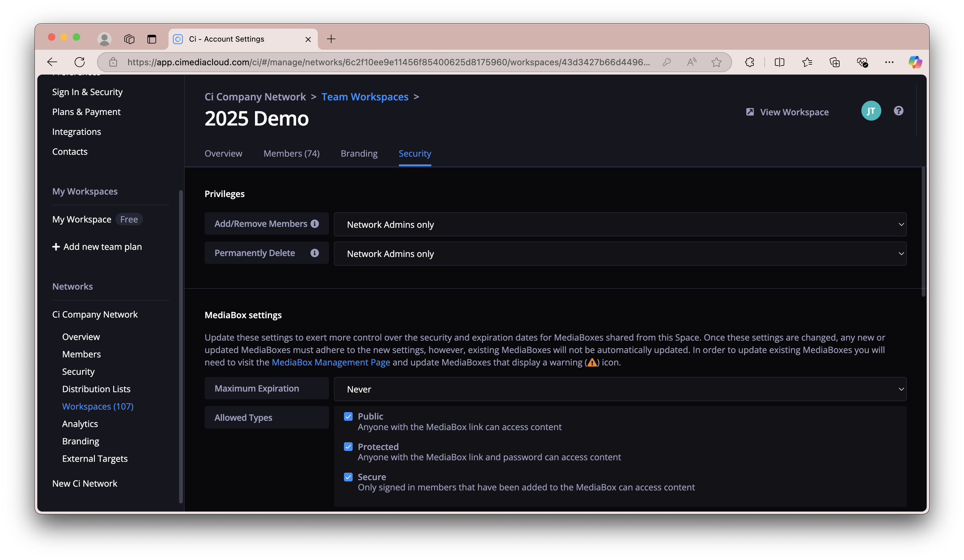The image size is (964, 560).
Task: Click the browser address bar URL
Action: point(389,62)
